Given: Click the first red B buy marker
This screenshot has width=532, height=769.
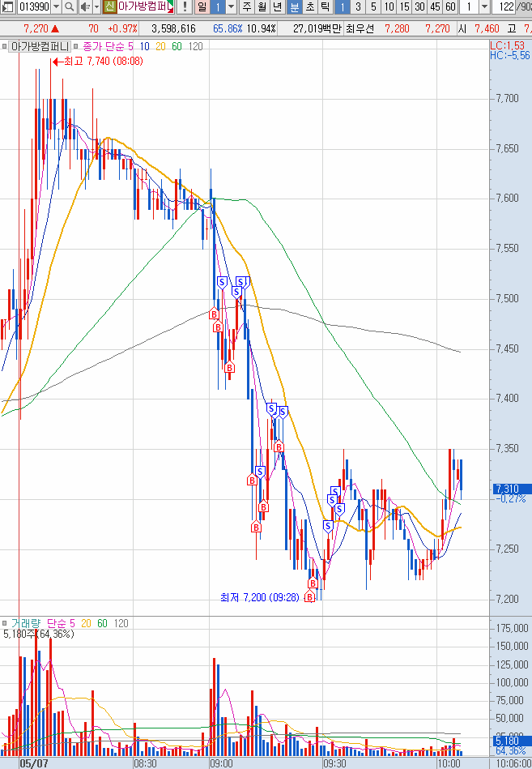Looking at the screenshot, I should pos(215,314).
